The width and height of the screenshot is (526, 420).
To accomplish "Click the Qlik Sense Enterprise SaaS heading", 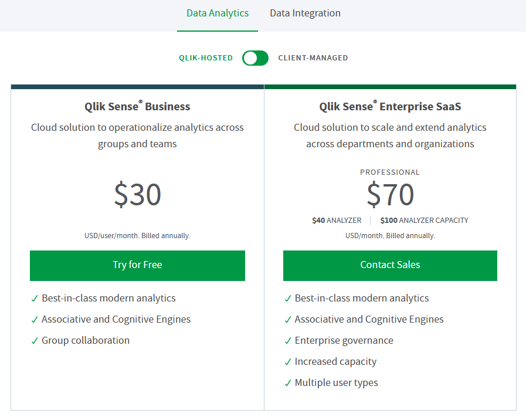I will click(390, 106).
